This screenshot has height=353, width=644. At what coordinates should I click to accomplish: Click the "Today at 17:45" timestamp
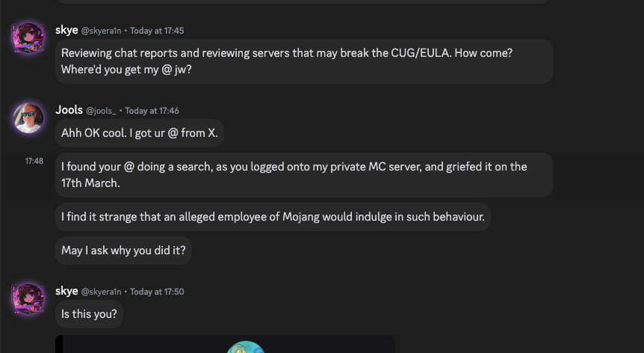157,31
